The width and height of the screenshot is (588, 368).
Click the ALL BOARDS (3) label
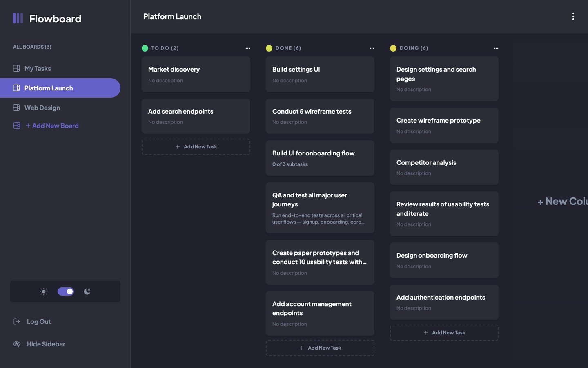click(32, 47)
